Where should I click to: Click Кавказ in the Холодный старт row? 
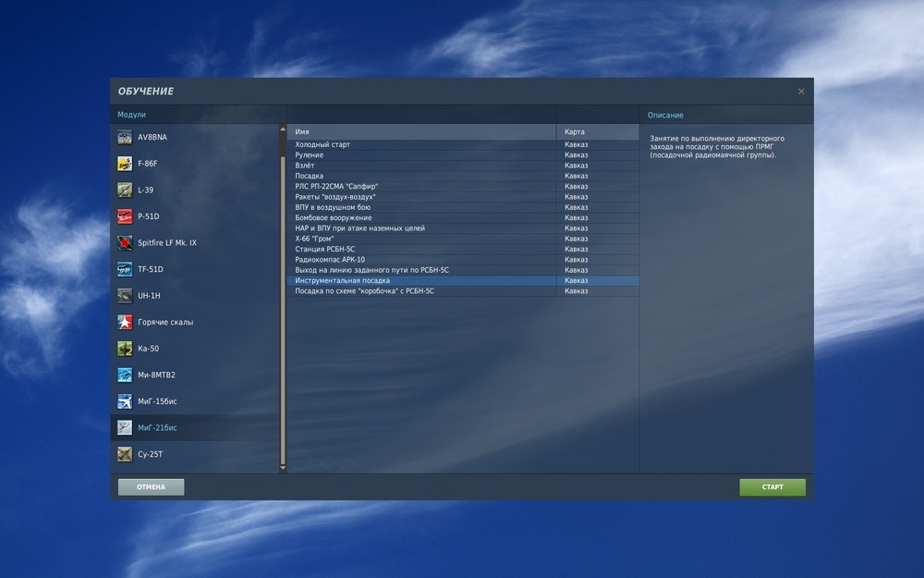pyautogui.click(x=576, y=144)
